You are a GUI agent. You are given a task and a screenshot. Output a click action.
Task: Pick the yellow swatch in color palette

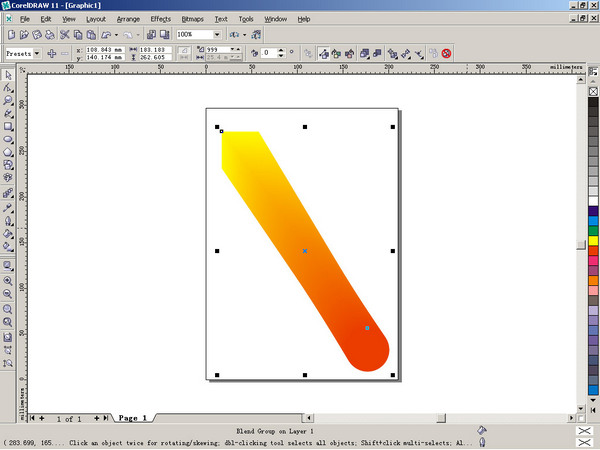pyautogui.click(x=593, y=240)
